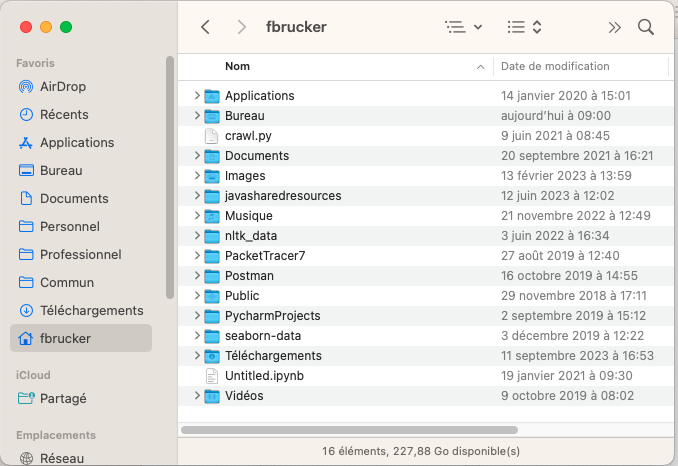Expand the PacketTracer7 folder

[197, 255]
